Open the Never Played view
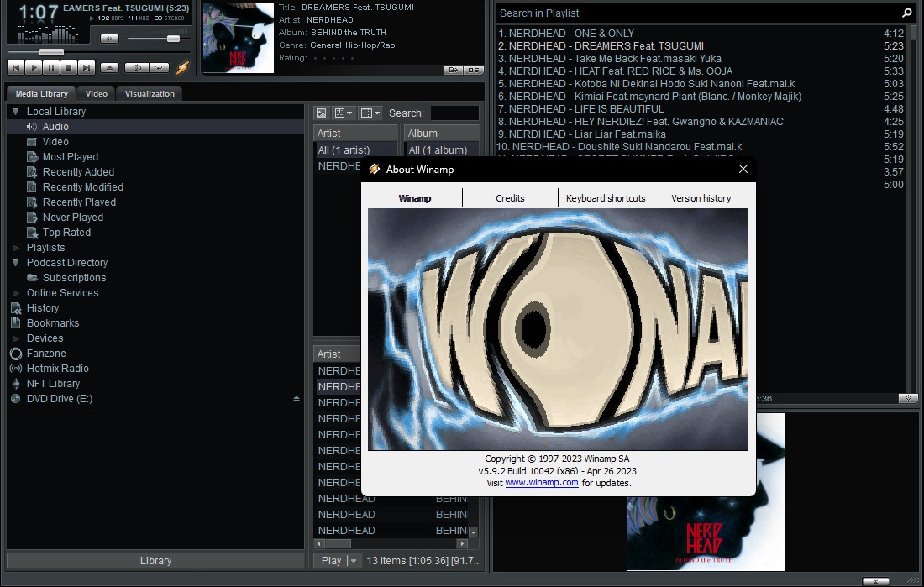Viewport: 924px width, 587px height. 72,218
